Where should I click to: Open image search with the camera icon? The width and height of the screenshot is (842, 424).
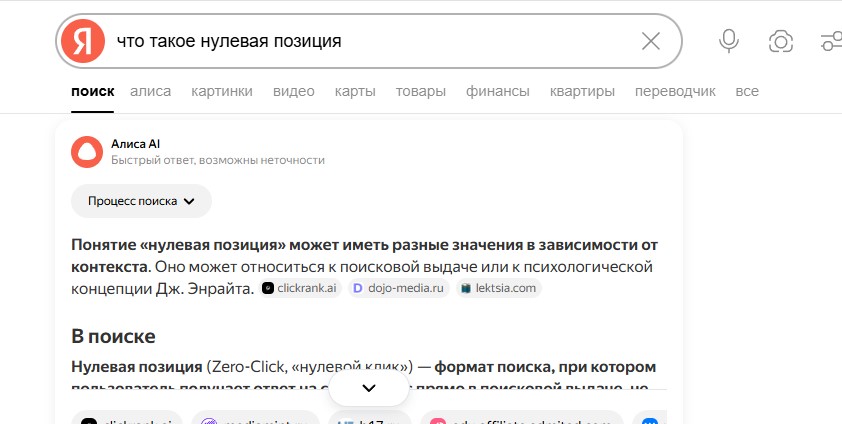(x=781, y=41)
